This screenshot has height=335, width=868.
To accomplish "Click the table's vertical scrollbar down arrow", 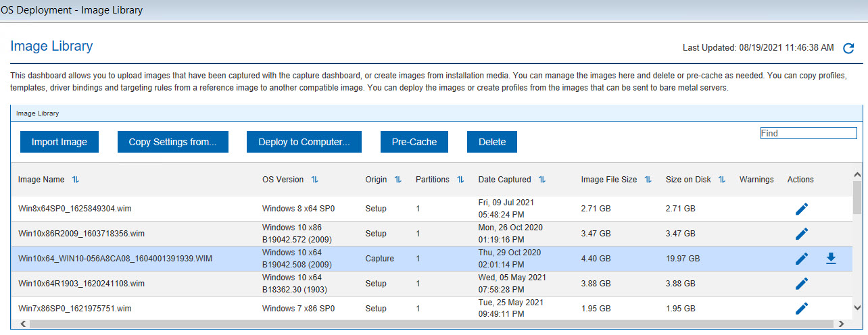I will (x=857, y=307).
